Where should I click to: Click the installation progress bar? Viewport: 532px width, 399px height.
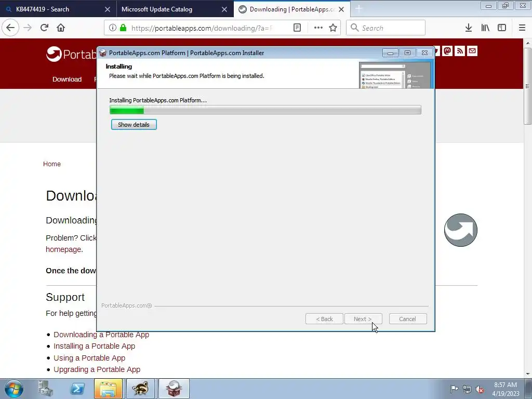[265, 110]
